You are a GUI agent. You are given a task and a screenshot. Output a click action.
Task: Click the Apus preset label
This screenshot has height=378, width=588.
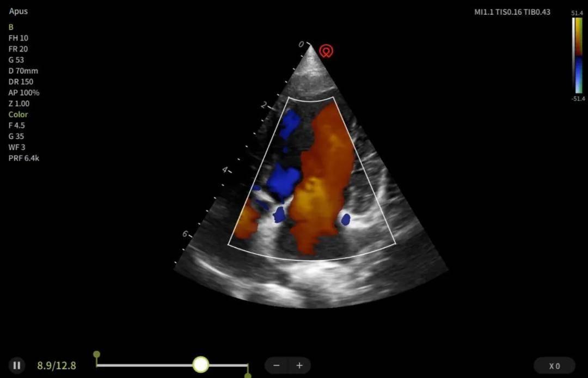click(19, 11)
